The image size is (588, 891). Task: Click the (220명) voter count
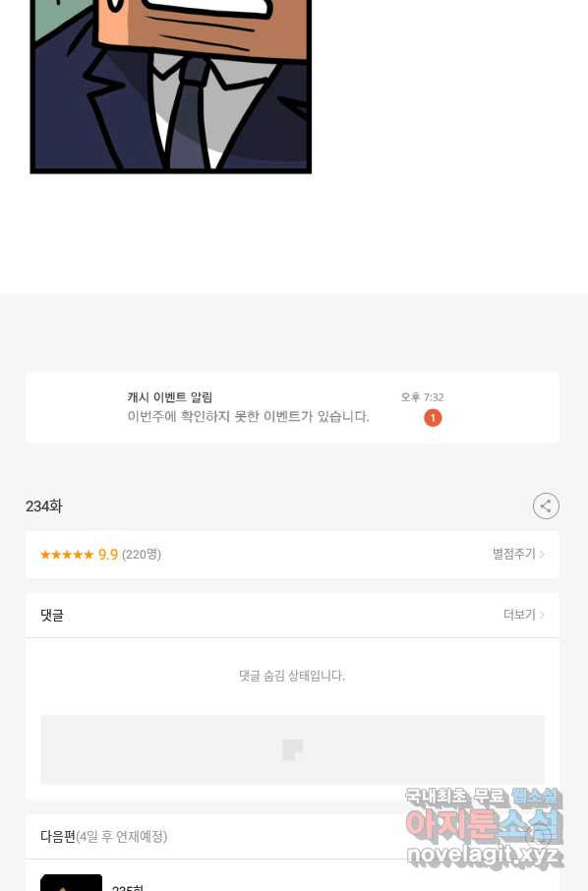142,555
